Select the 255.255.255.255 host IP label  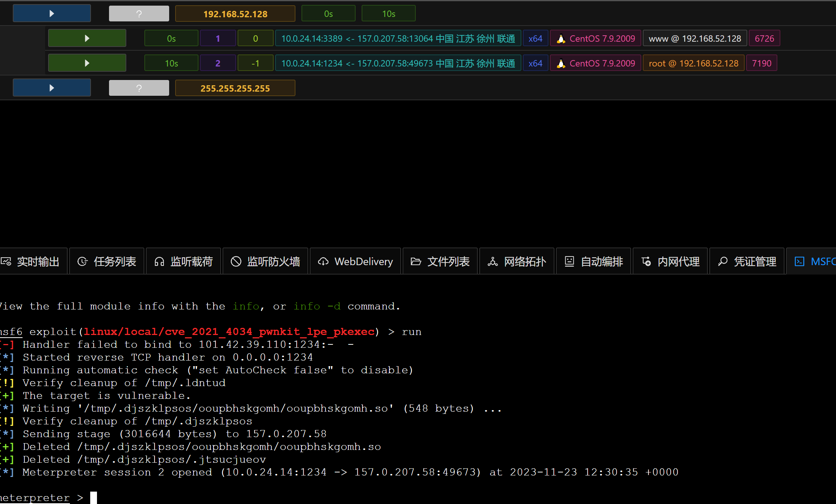235,88
